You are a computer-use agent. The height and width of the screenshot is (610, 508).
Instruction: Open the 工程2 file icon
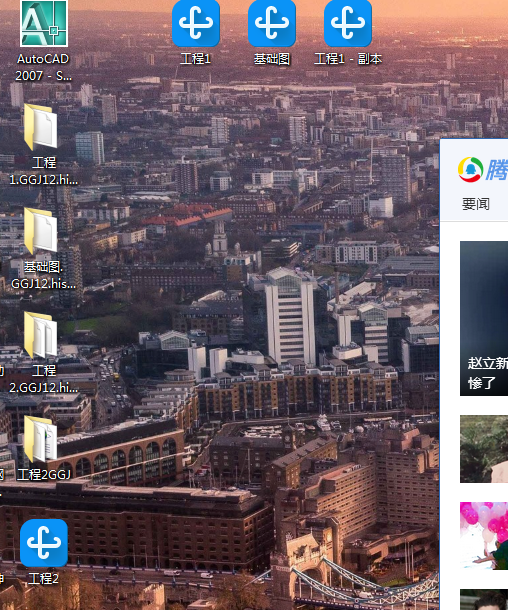coord(44,543)
